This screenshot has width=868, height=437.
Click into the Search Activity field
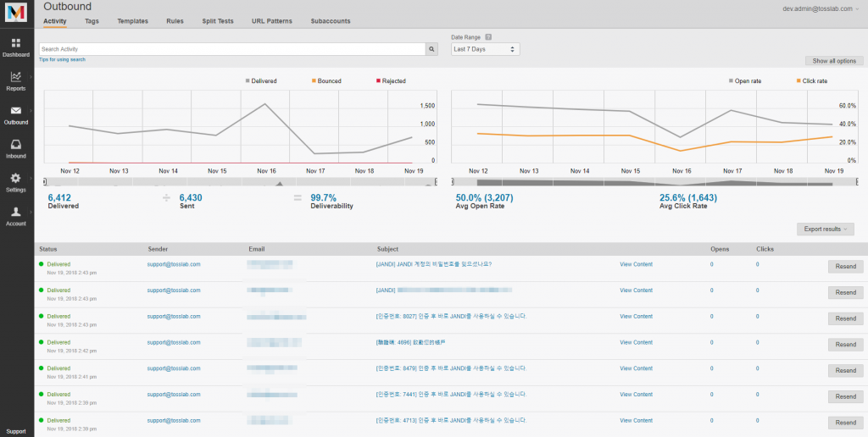231,50
